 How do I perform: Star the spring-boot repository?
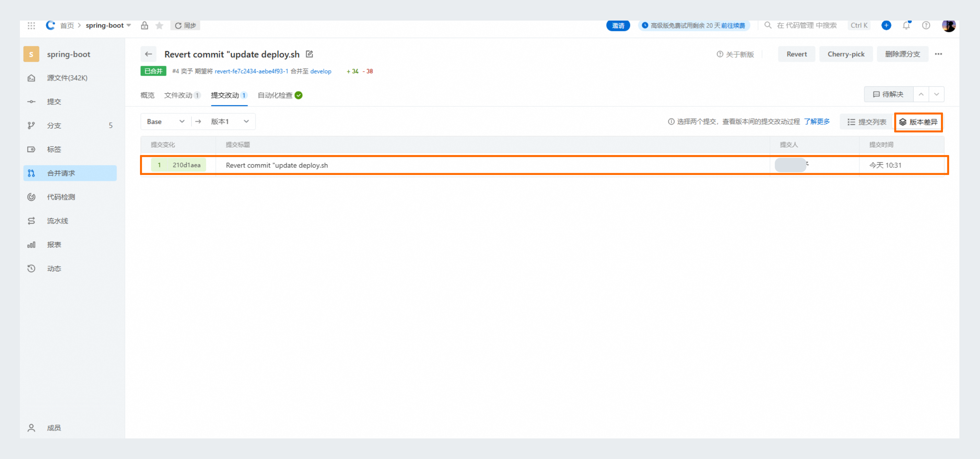[x=160, y=25]
